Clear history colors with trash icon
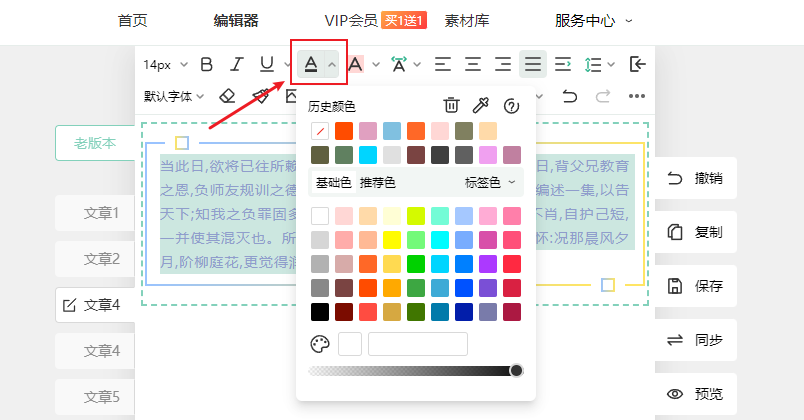This screenshot has width=804, height=420. point(451,105)
